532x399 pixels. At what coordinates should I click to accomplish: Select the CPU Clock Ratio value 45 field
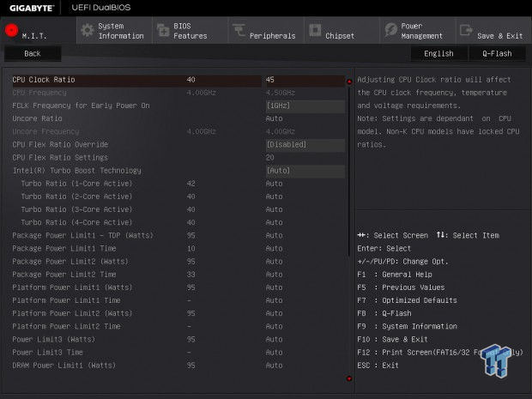(x=305, y=80)
